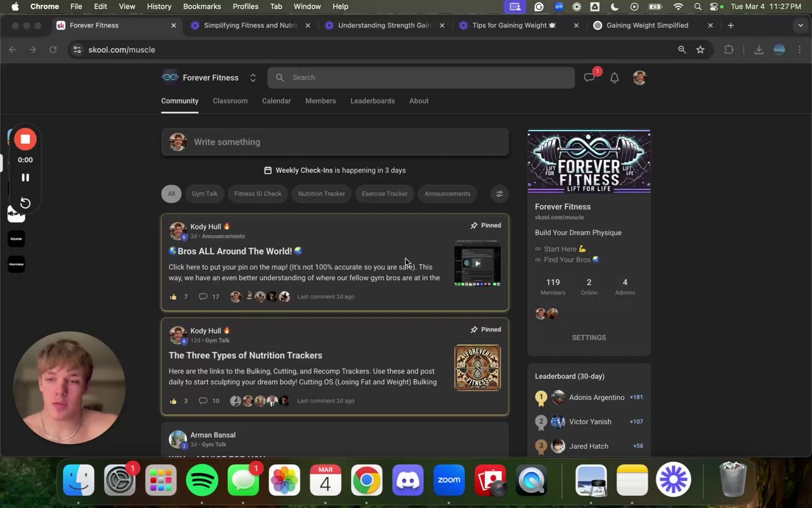
Task: Switch to Understanding Strength Gain tab
Action: pos(384,25)
